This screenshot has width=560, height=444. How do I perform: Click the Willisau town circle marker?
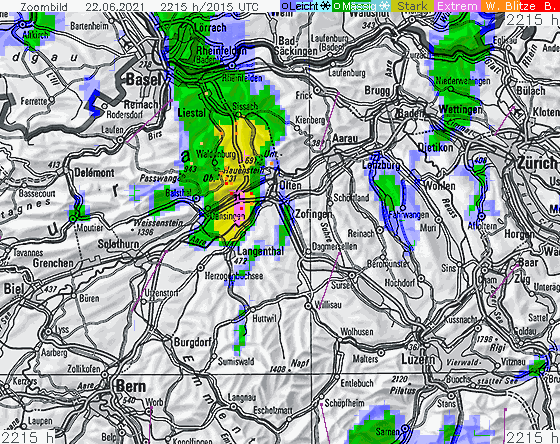click(x=308, y=306)
